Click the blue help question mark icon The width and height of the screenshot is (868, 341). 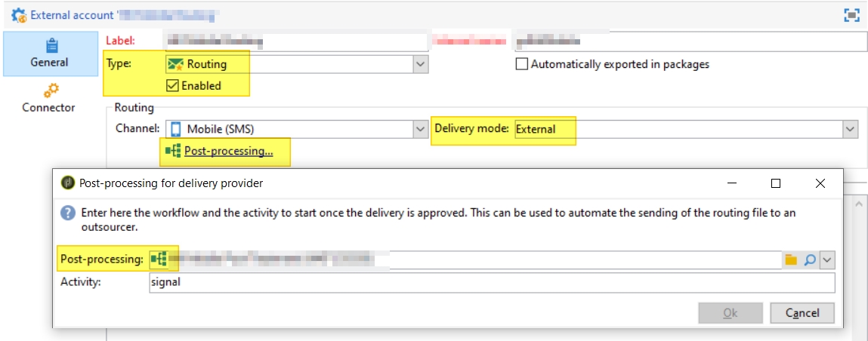coord(68,214)
